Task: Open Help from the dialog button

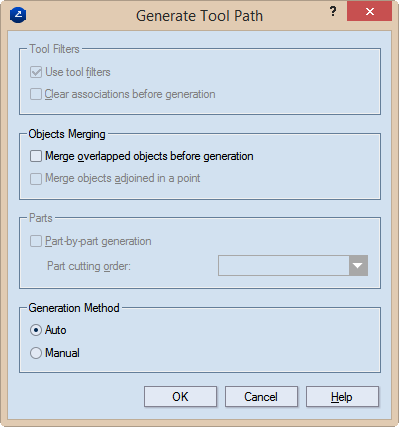Action: point(342,397)
